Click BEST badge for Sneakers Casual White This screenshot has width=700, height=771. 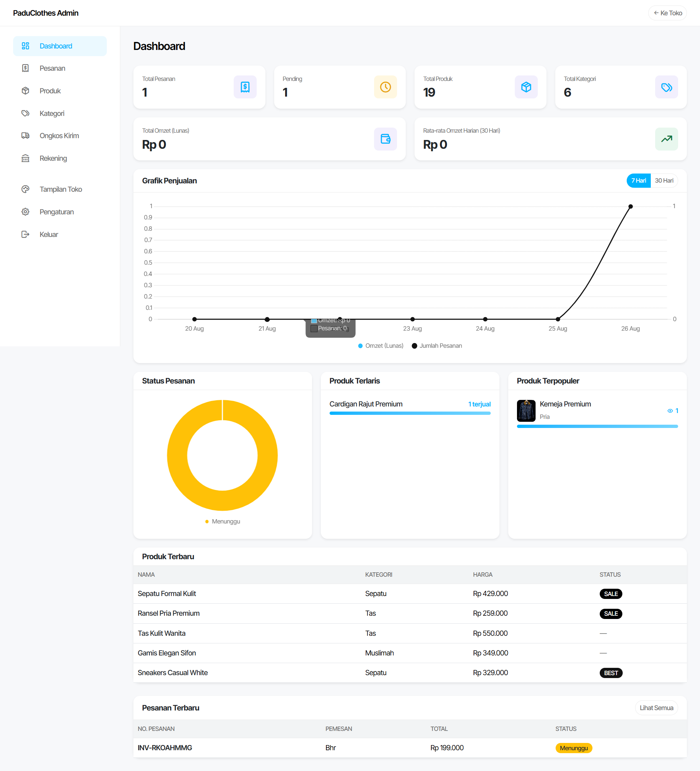click(611, 673)
